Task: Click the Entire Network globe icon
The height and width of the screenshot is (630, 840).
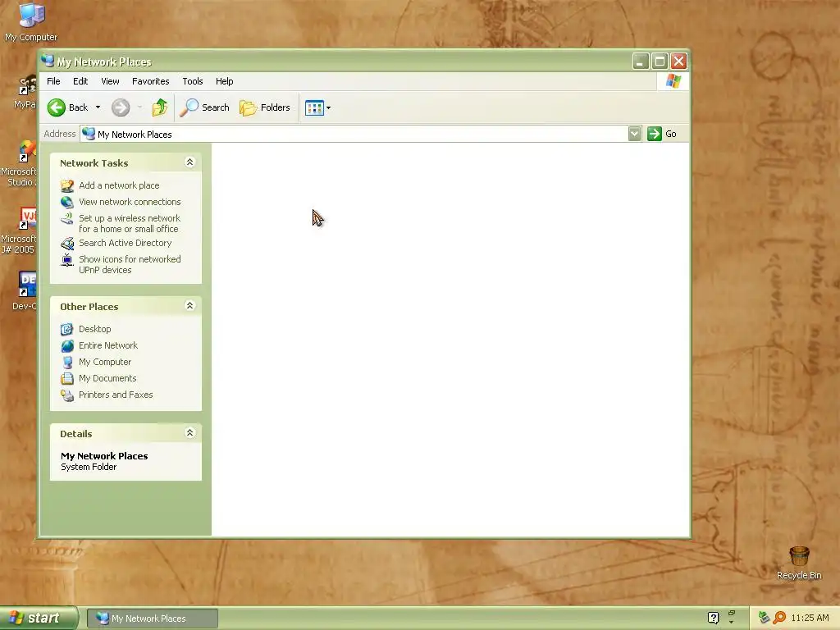Action: coord(67,346)
